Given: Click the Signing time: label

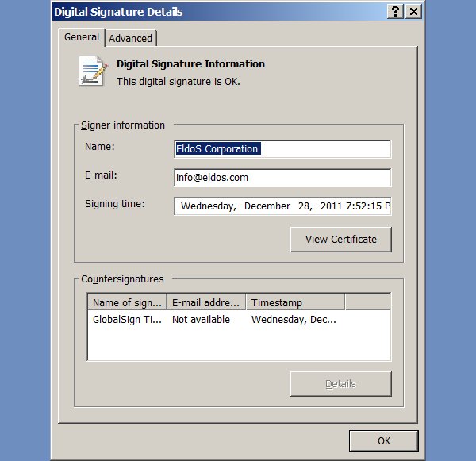Looking at the screenshot, I should (x=115, y=204).
